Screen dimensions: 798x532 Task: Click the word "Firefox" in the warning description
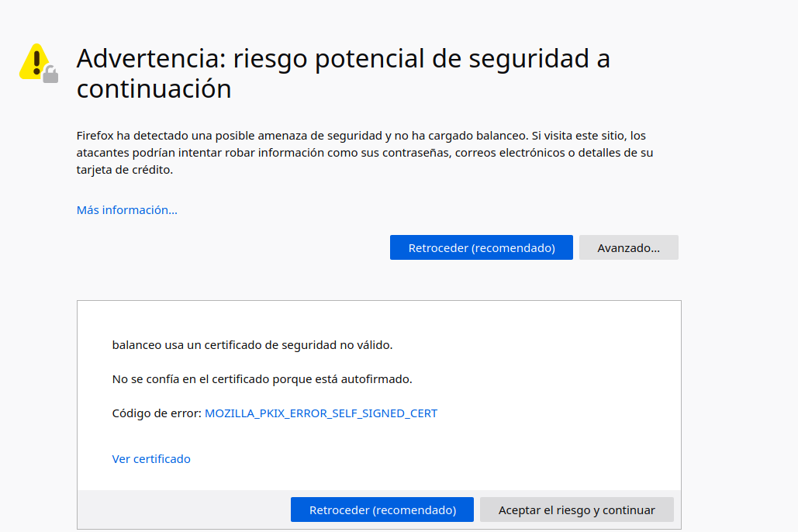(x=95, y=136)
